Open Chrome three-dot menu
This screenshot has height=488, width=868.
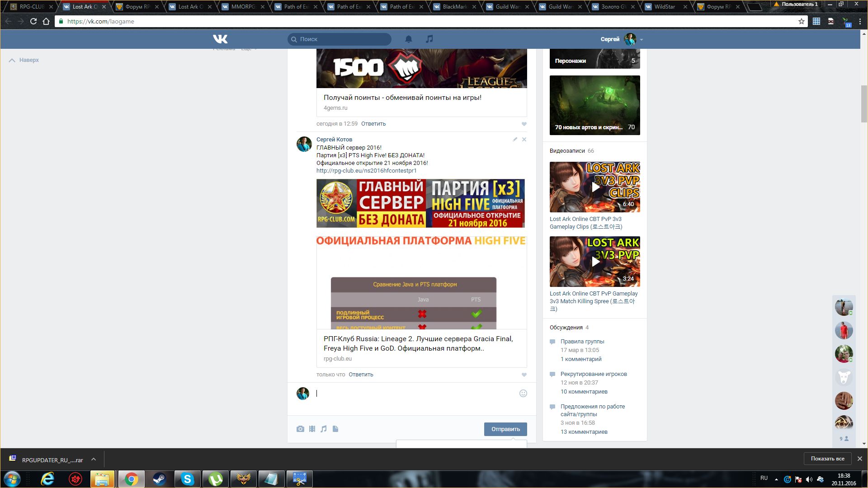[860, 21]
